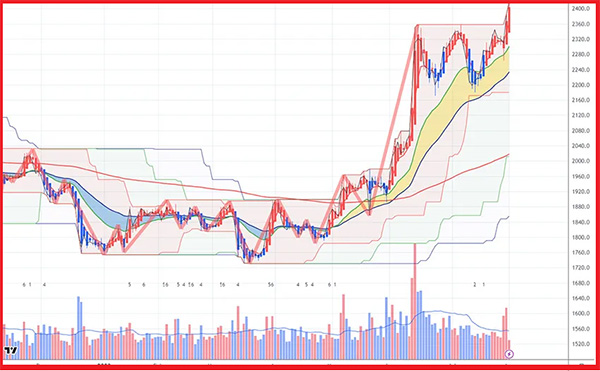Click the 2240.0 price axis label
The height and width of the screenshot is (371, 600).
pos(580,70)
